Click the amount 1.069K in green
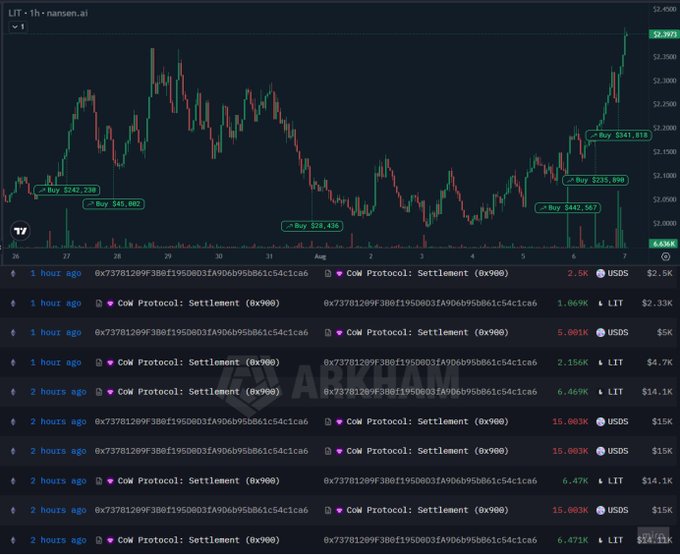680x555 pixels. pos(572,303)
